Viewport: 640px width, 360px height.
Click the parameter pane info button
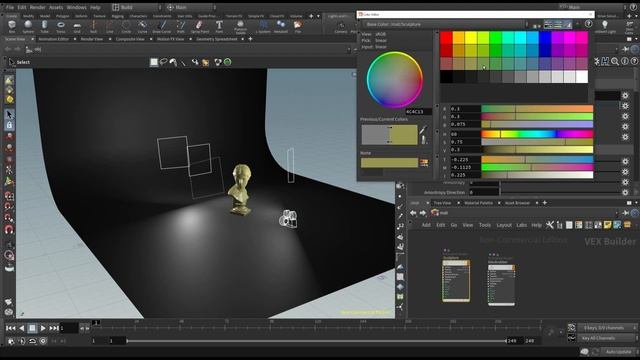624,61
